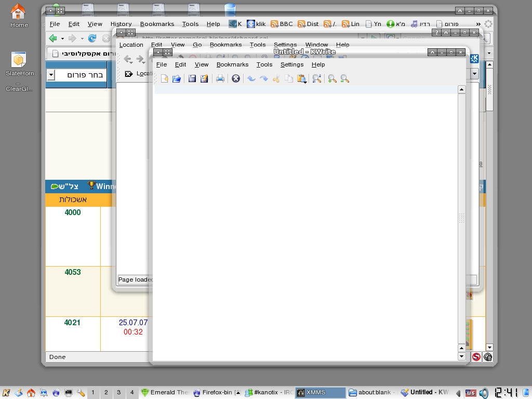Viewport: 532px width, 399px height.
Task: Click scroll-down arrow at bottom of KWrite scrollbar
Action: pos(461,356)
